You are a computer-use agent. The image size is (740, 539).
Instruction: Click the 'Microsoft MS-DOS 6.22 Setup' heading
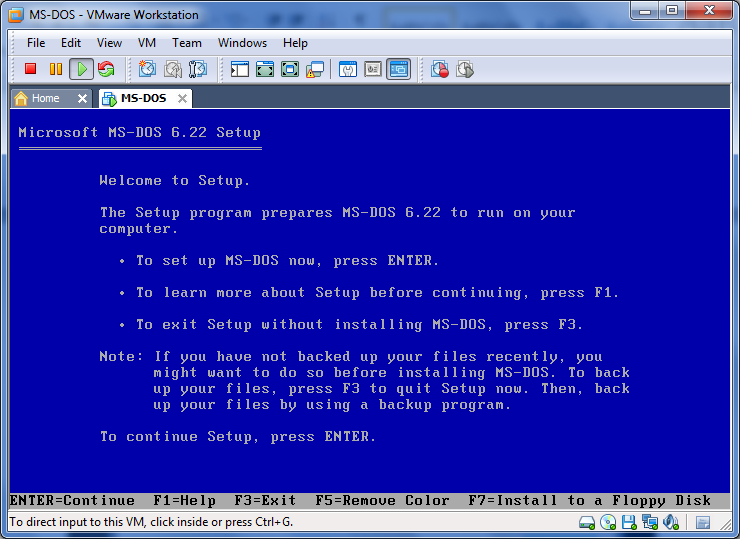140,132
